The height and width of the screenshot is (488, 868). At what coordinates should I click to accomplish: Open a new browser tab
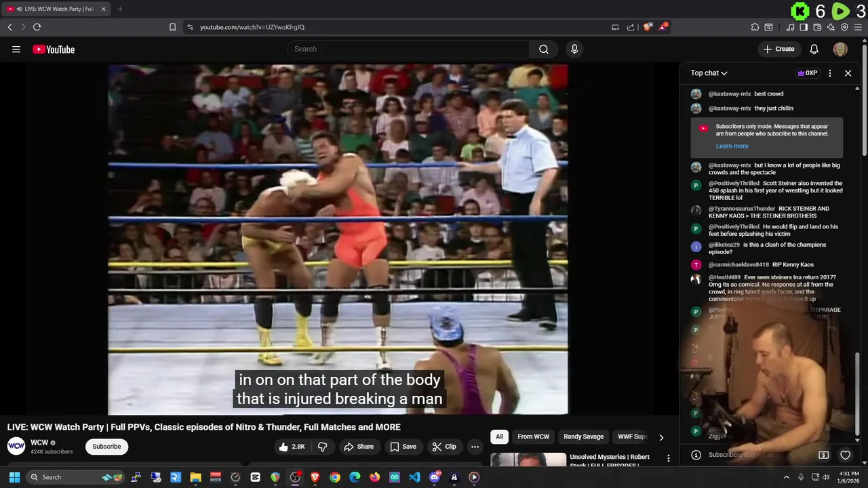tap(120, 9)
